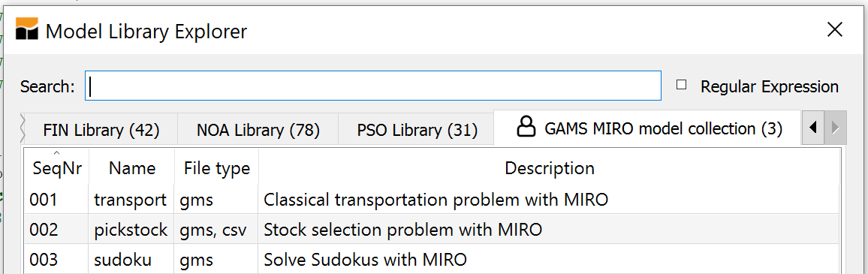Sort by the SeqNr column header
Screen dimensions: 868x274
click(57, 167)
